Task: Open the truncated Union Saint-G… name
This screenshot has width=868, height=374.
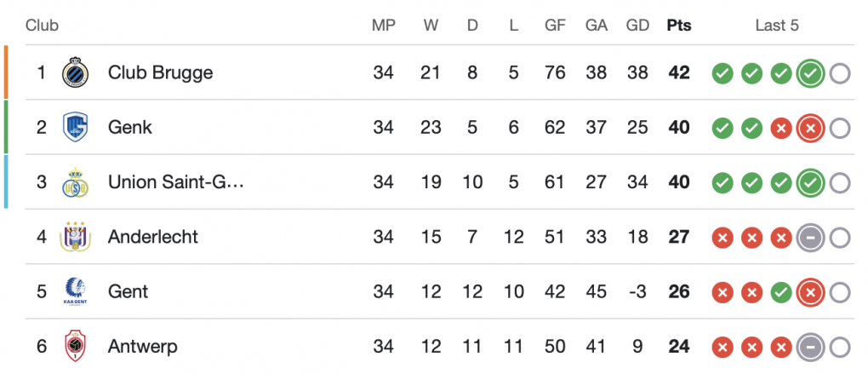Action: coord(176,181)
